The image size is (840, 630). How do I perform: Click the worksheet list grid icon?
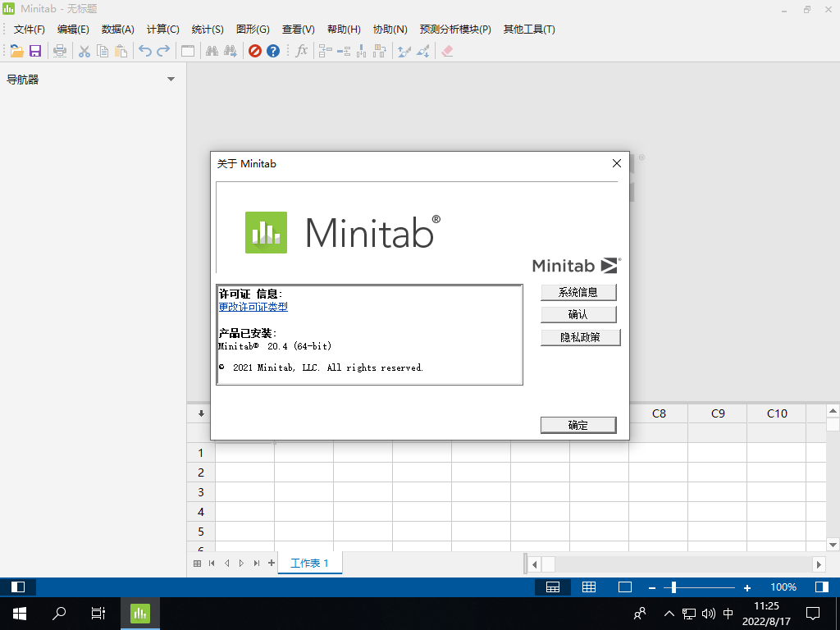coord(197,563)
